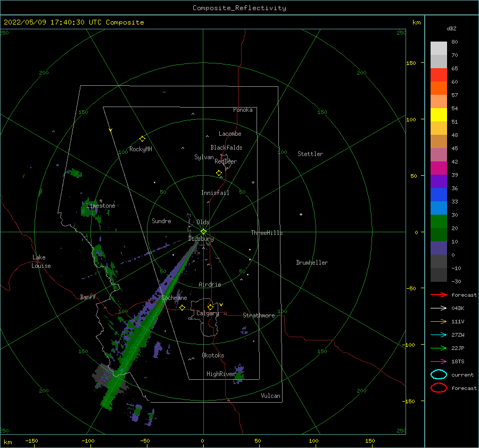The image size is (479, 448).
Task: Click the green 30 dBZ color swatch
Action: pyautogui.click(x=439, y=222)
